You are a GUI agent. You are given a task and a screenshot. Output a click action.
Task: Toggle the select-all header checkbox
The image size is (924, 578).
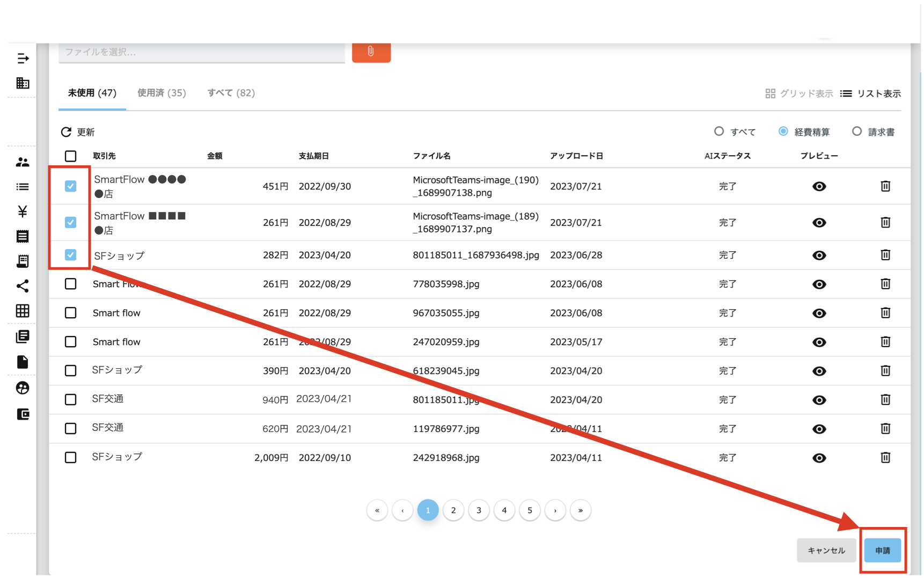(70, 156)
